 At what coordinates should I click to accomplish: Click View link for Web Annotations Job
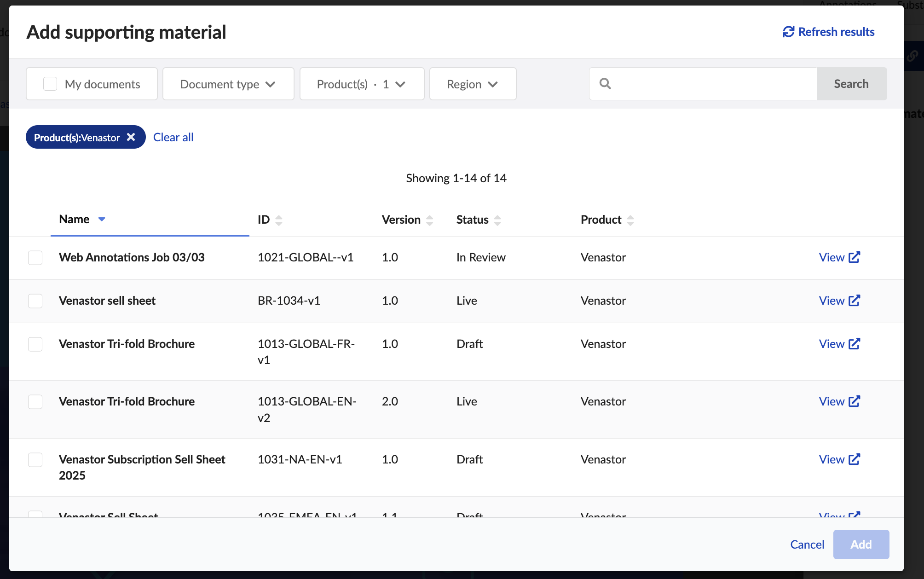[x=832, y=257]
